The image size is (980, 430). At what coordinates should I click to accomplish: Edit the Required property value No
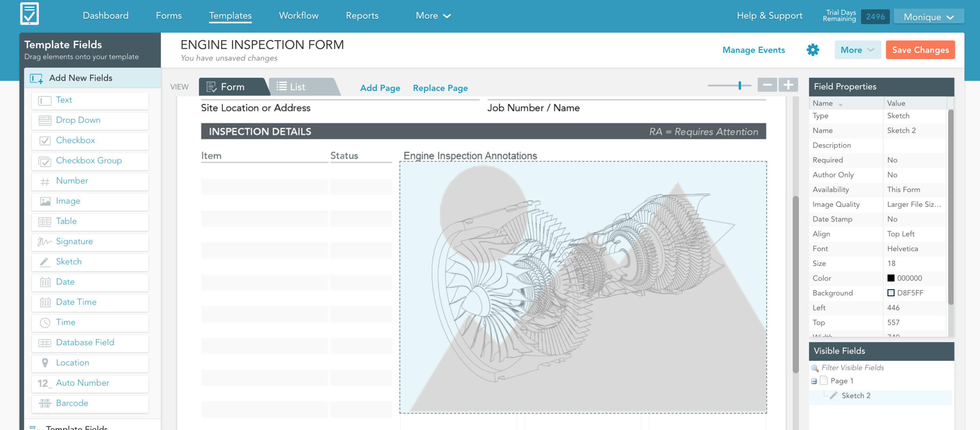click(x=915, y=160)
